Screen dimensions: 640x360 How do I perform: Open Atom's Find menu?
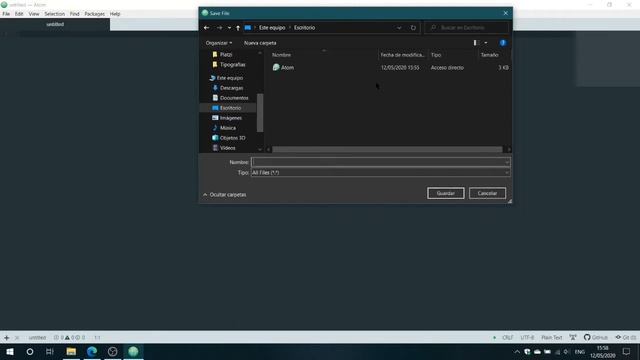pos(74,14)
